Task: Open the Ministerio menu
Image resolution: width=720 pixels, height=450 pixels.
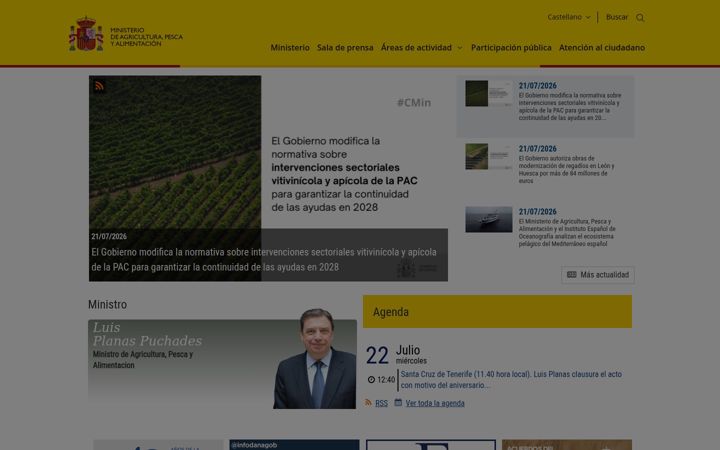Action: coord(290,47)
